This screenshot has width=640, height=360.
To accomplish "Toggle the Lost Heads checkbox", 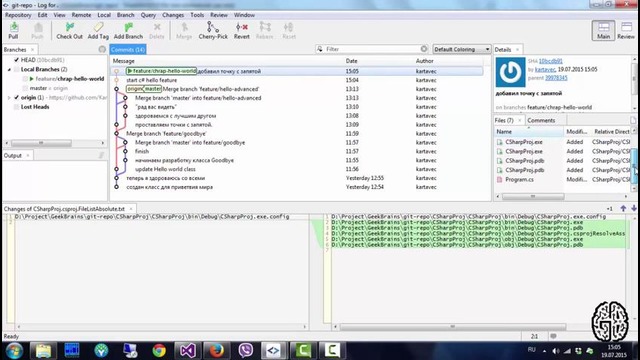I will coord(16,107).
